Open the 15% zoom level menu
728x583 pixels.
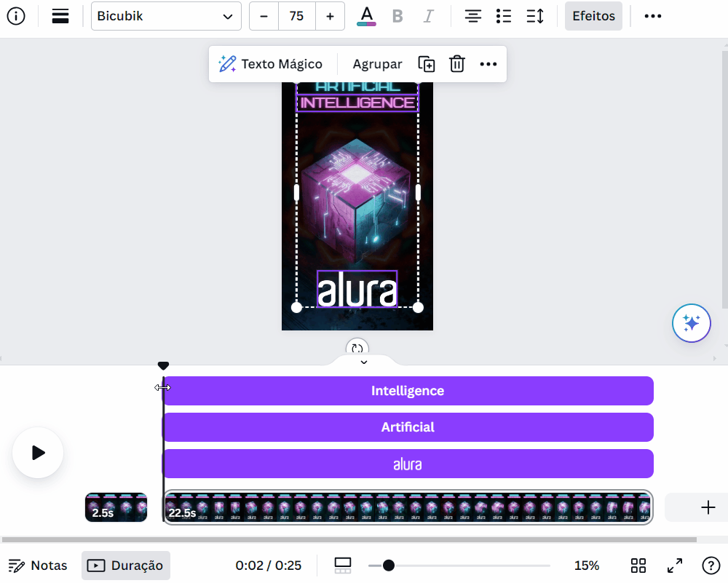tap(586, 566)
